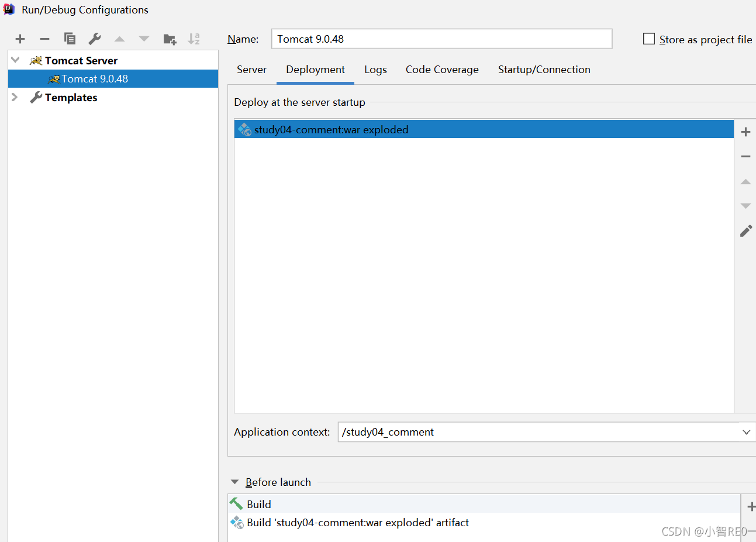Select the Templates label in tree

tap(71, 97)
